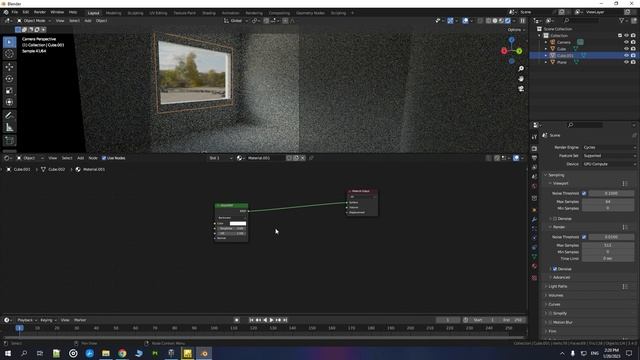Open Feature Set dropdown
This screenshot has height=360, width=640.
click(609, 156)
